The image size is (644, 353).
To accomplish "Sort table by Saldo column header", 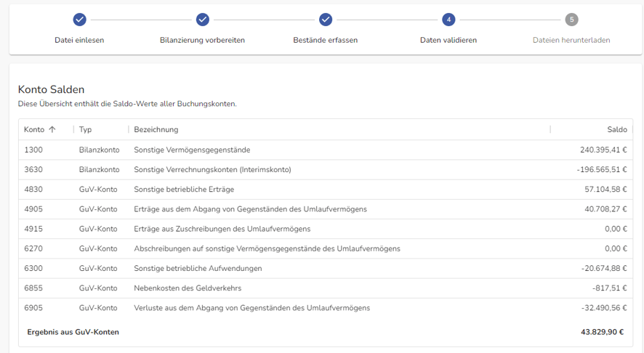I will [617, 129].
